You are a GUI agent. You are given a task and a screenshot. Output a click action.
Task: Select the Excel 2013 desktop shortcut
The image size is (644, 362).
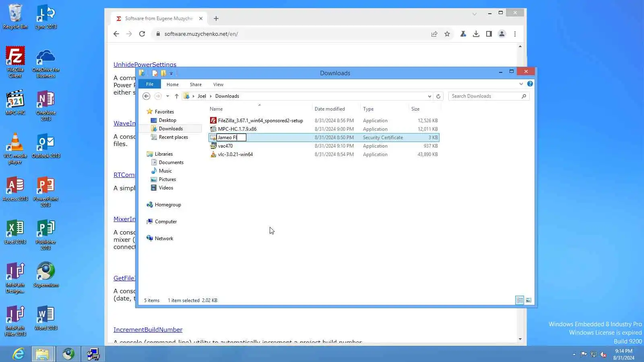(x=15, y=232)
